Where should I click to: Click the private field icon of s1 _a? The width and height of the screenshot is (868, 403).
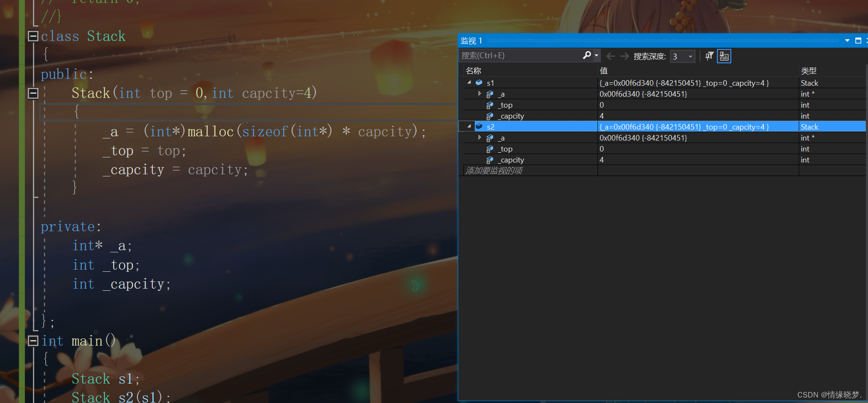pyautogui.click(x=489, y=94)
